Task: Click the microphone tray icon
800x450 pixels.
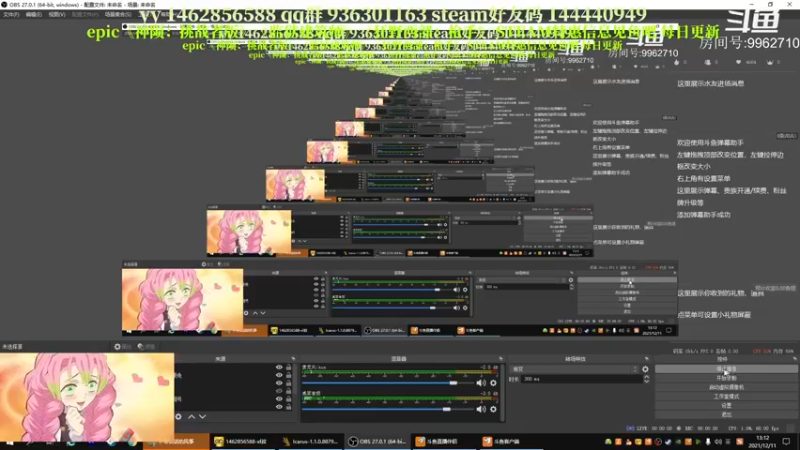Action: click(708, 442)
